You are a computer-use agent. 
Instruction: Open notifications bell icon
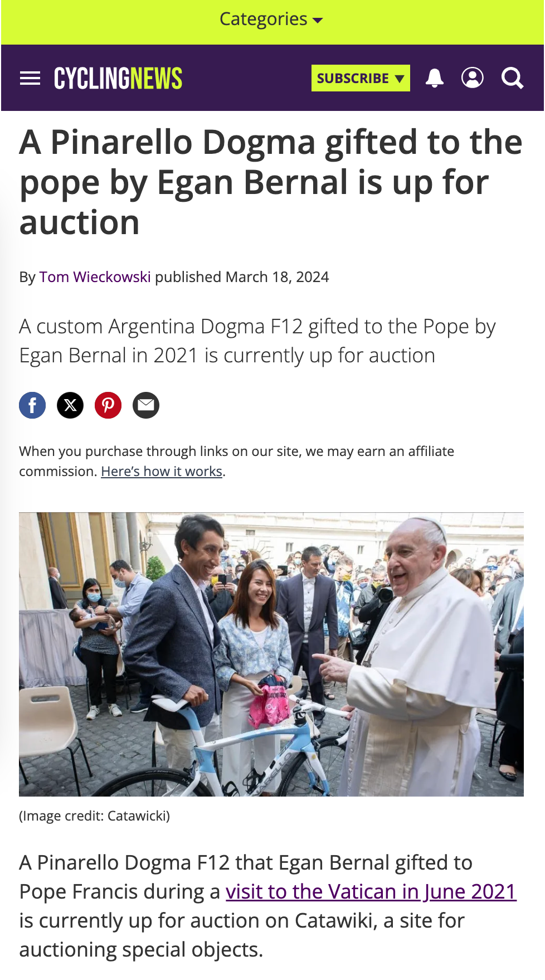point(435,78)
